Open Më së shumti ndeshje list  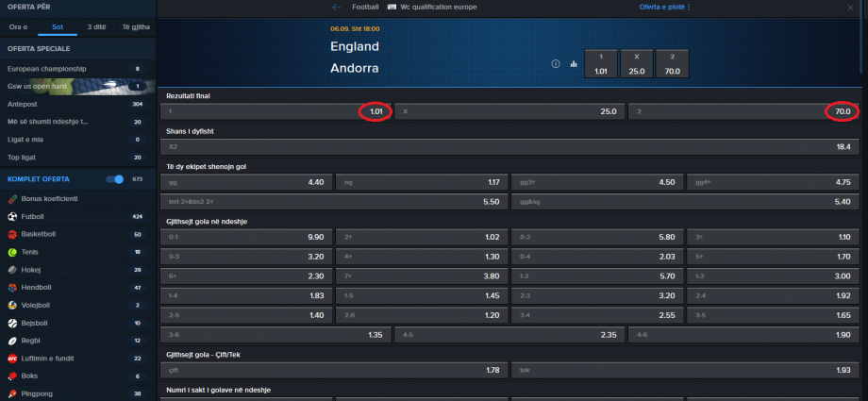[x=77, y=122]
